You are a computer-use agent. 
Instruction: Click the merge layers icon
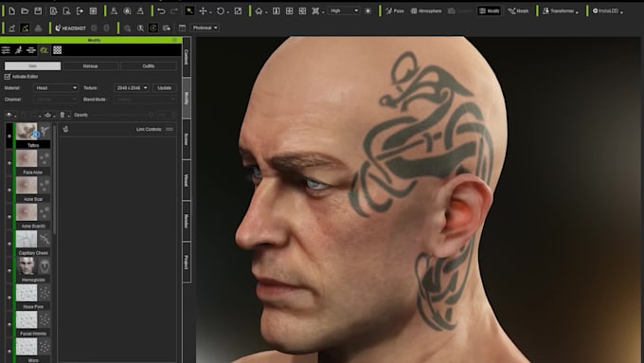[x=48, y=115]
